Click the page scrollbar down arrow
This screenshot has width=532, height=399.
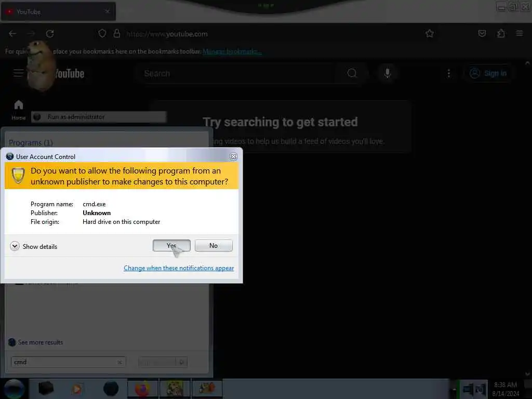click(527, 374)
